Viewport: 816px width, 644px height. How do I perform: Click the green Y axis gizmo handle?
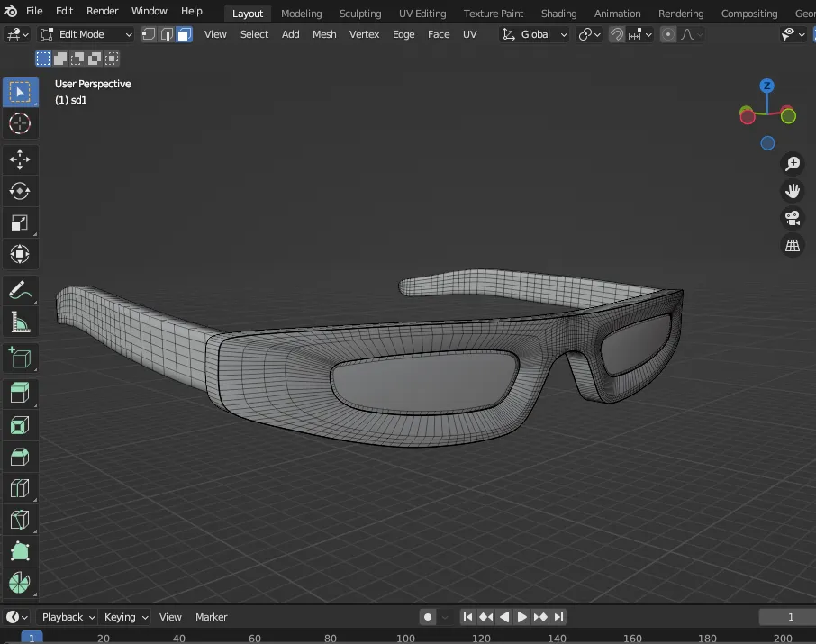point(788,115)
